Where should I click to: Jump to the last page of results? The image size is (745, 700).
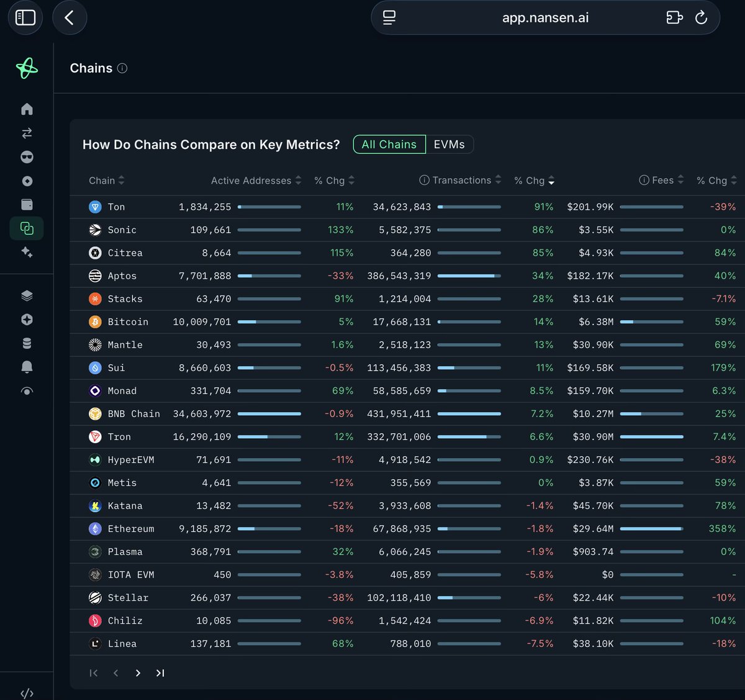click(x=160, y=673)
